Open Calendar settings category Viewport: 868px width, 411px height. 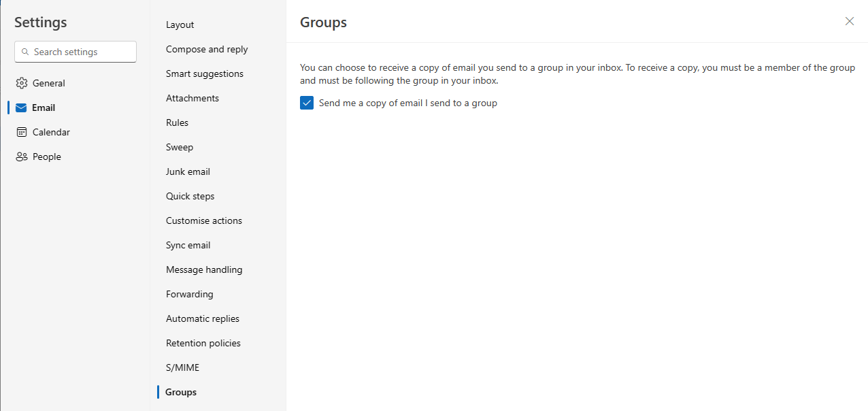(75, 132)
